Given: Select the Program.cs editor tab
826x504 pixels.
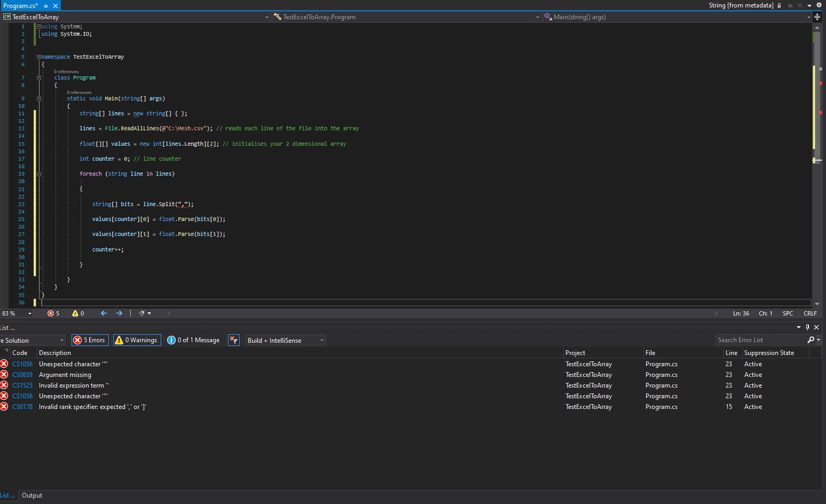Looking at the screenshot, I should coord(20,6).
